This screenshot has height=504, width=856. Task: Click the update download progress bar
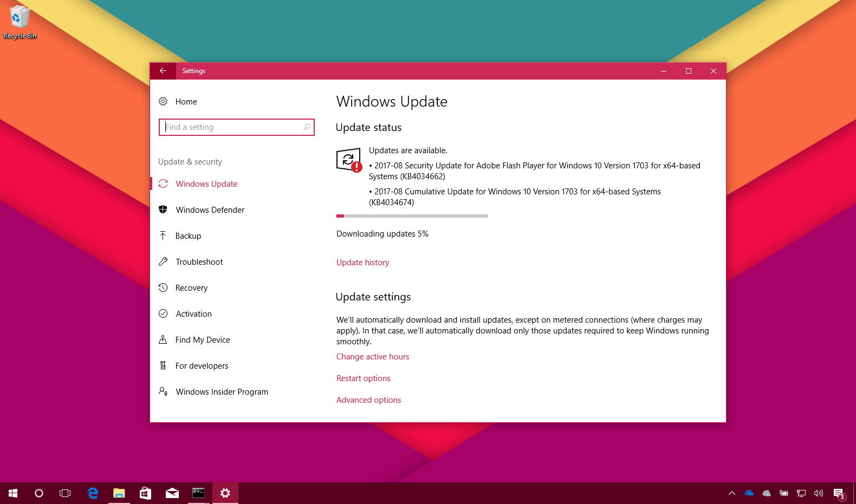click(412, 216)
